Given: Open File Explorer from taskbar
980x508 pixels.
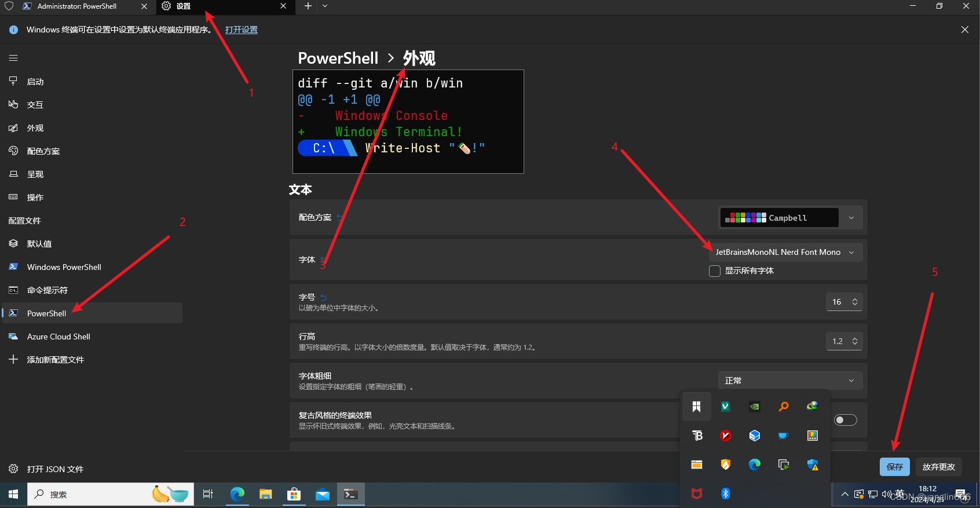Looking at the screenshot, I should click(266, 495).
